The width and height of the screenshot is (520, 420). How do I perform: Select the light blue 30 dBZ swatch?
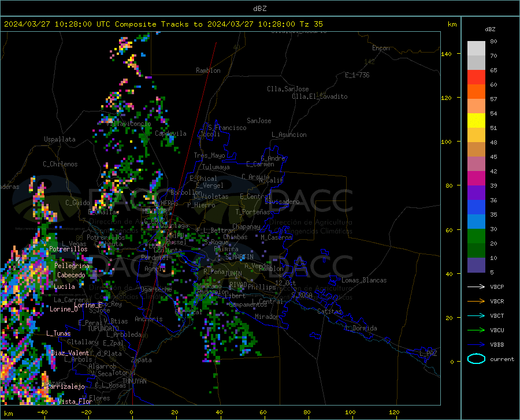[476, 222]
